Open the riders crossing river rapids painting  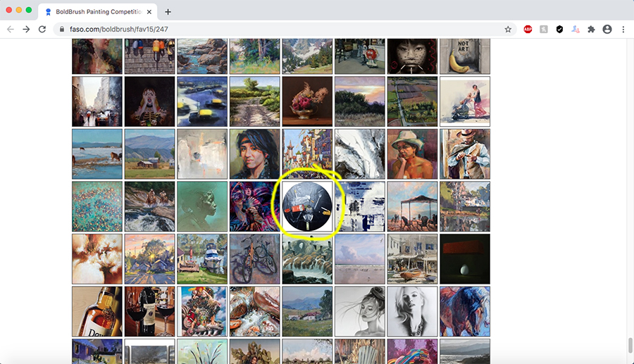149,206
